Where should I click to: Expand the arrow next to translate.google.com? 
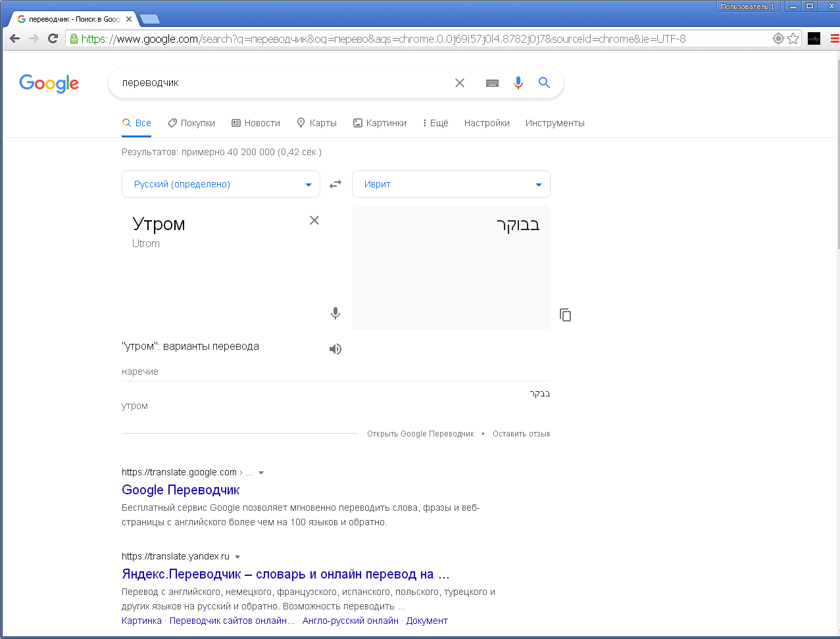coord(261,473)
